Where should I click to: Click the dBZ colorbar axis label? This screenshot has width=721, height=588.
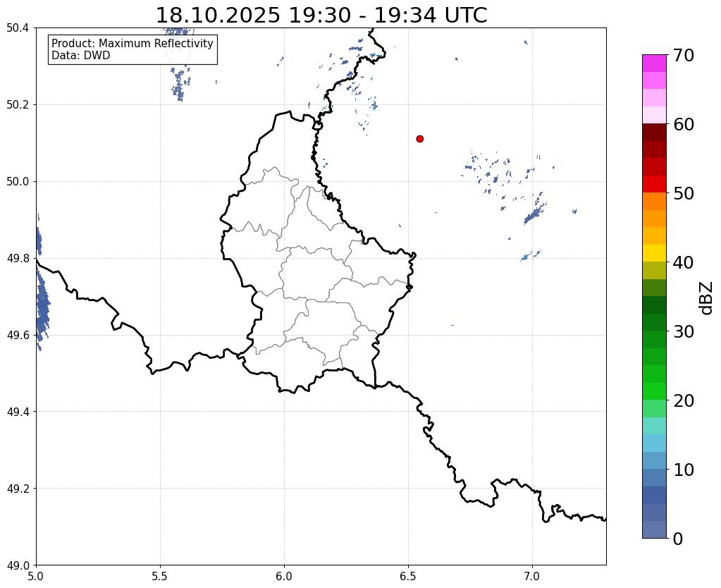707,298
